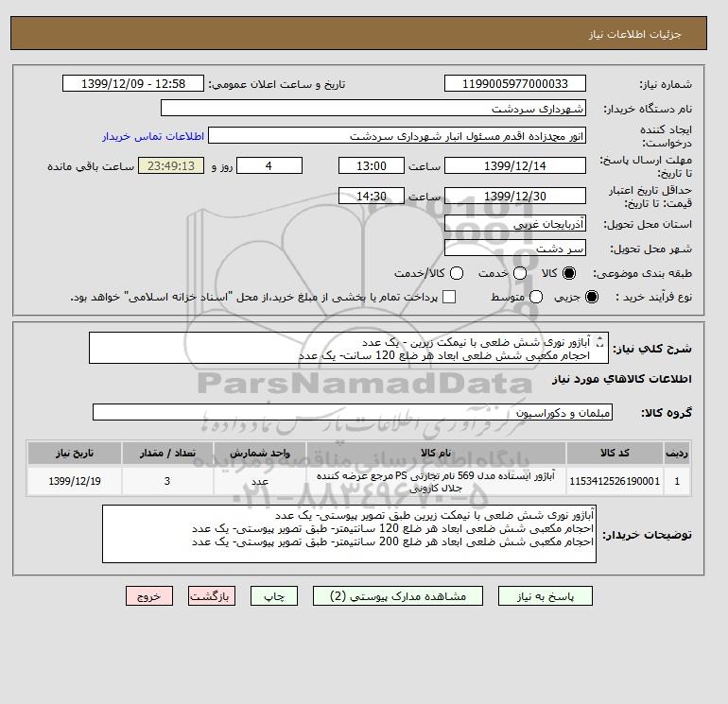Click the validity time 14:30 field
Image resolution: width=728 pixels, height=704 pixels.
(372, 196)
